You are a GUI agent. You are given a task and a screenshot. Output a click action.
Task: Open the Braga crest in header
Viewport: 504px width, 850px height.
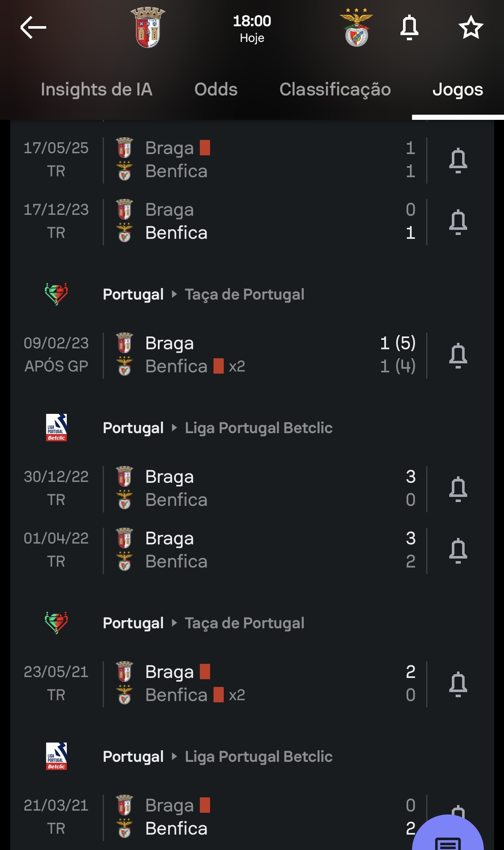148,27
